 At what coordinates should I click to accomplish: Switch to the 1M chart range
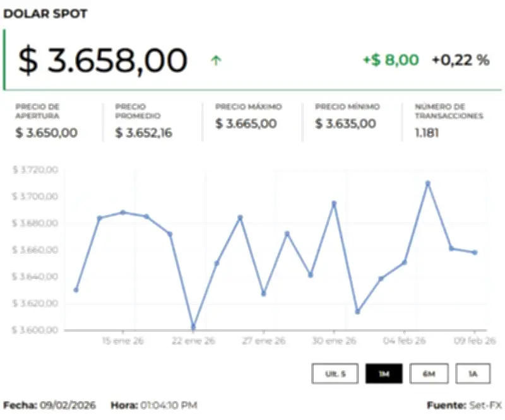click(x=384, y=373)
